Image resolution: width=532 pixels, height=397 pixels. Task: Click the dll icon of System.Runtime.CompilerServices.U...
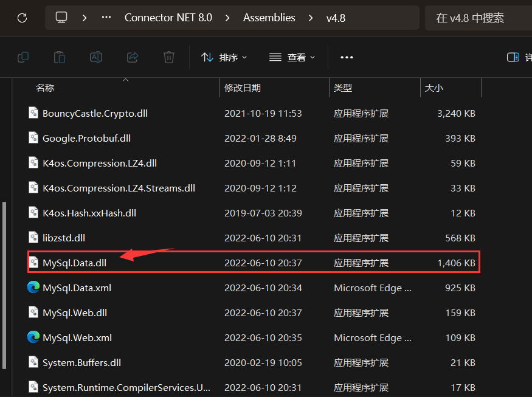(x=33, y=387)
